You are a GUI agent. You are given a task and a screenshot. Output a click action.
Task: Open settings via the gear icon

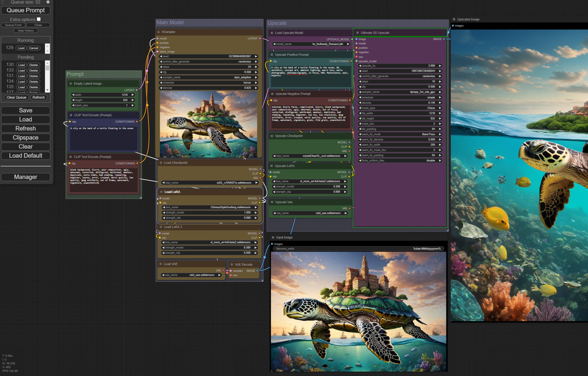click(x=48, y=2)
